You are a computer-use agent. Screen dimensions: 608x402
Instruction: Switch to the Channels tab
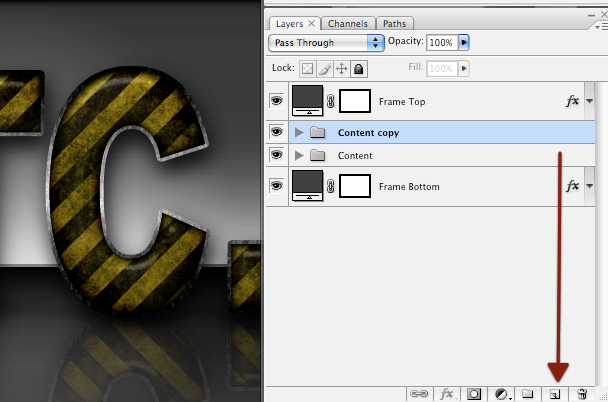pos(348,24)
